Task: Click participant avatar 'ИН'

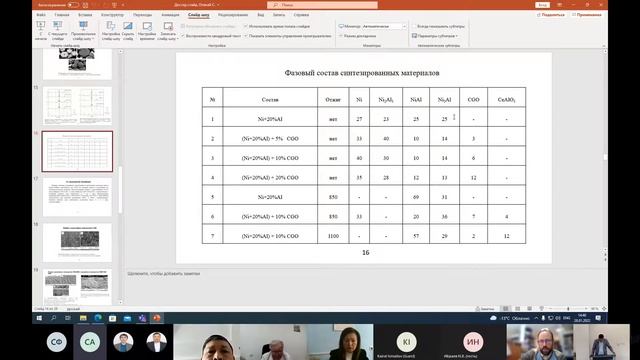Action: (x=473, y=342)
